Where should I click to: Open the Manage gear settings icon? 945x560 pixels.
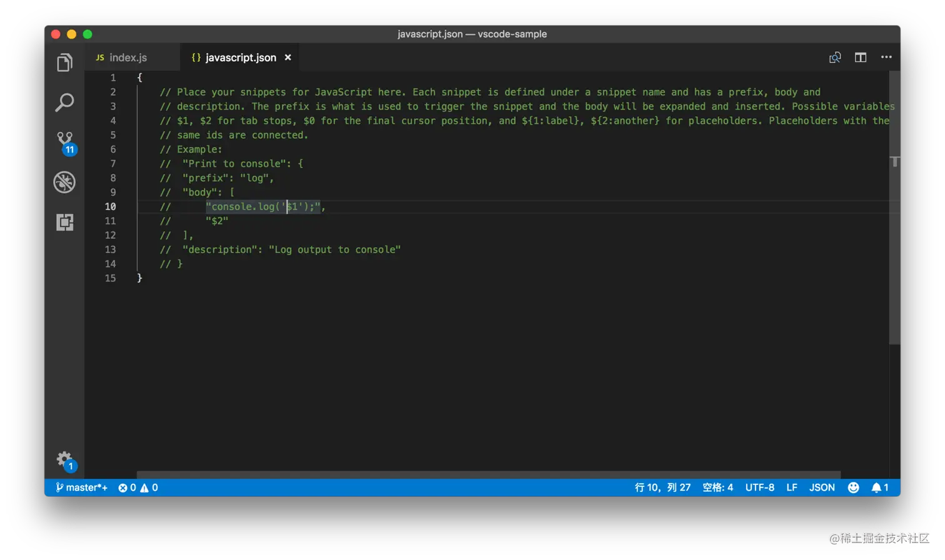[x=65, y=461]
